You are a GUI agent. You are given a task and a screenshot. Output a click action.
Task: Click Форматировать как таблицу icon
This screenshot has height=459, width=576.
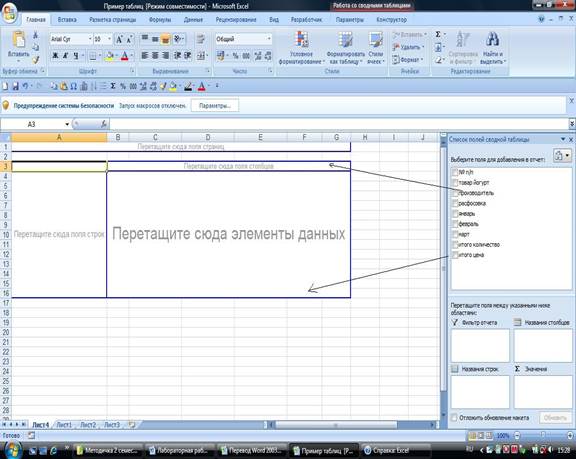point(345,40)
